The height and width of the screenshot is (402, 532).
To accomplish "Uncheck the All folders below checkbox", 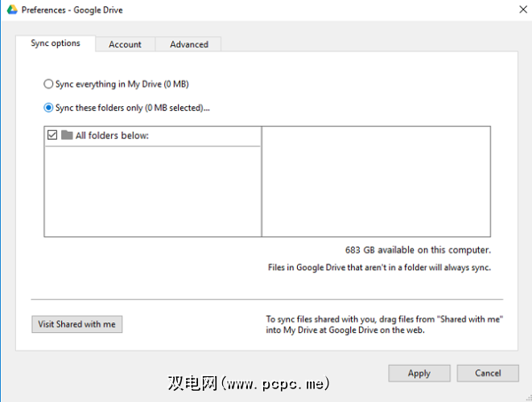I will coord(52,135).
